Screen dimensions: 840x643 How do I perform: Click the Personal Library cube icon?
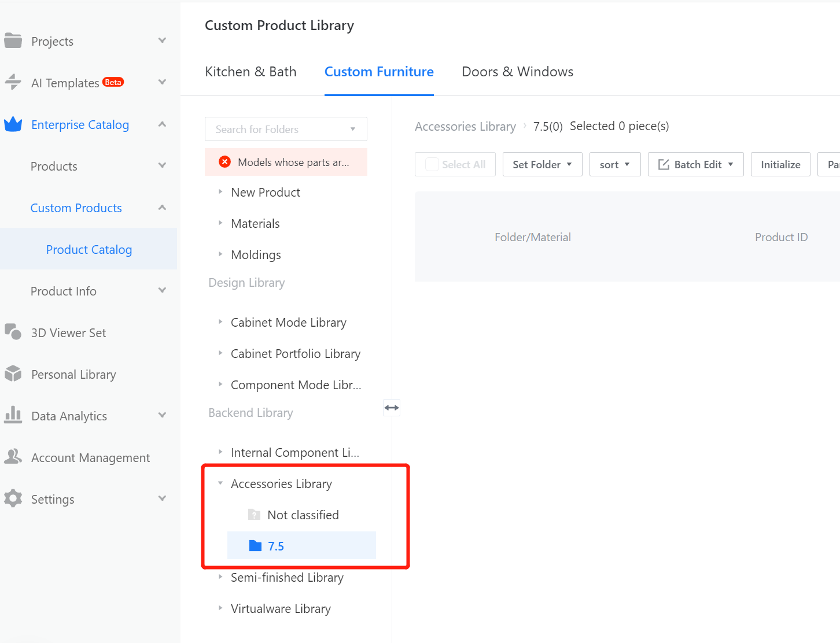[13, 374]
